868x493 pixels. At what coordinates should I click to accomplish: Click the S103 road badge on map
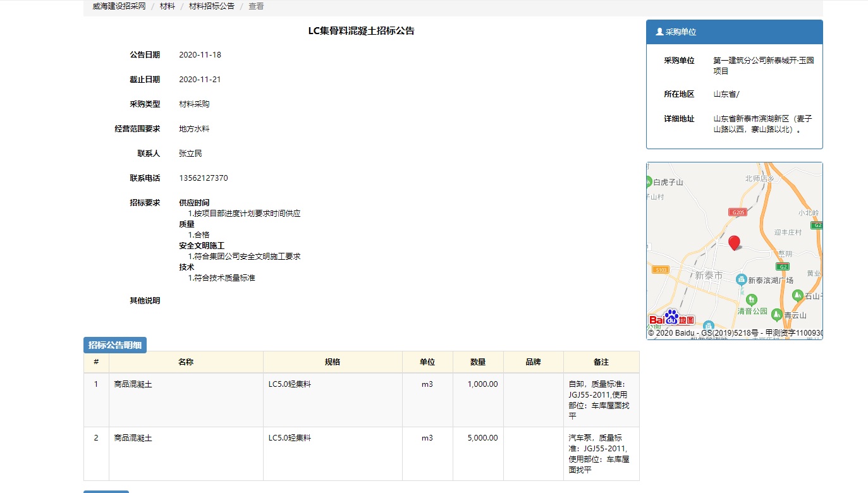[x=661, y=270]
